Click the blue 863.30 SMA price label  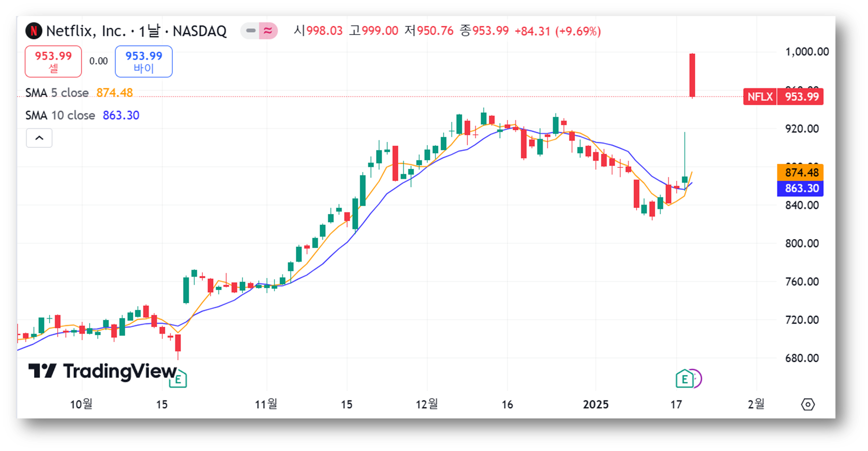pos(800,188)
